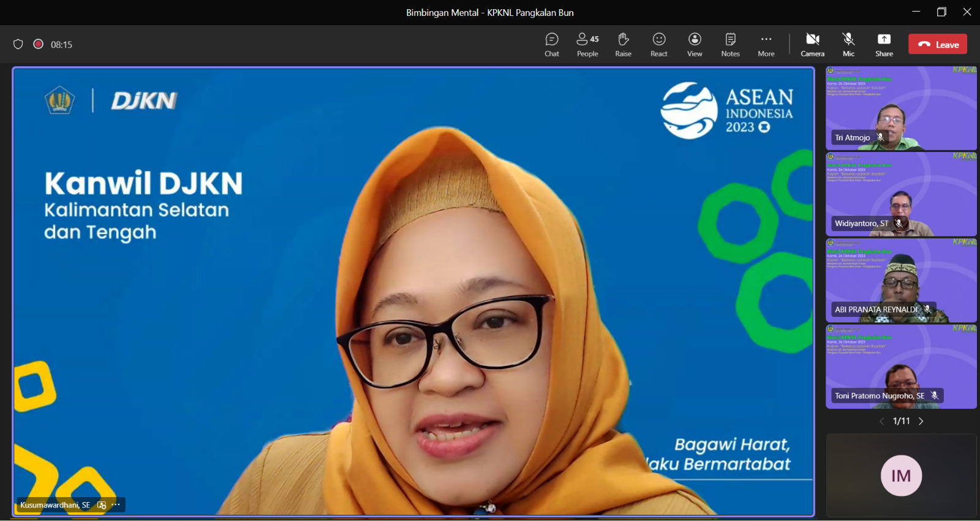Go to previous participants page
980x521 pixels.
point(882,421)
